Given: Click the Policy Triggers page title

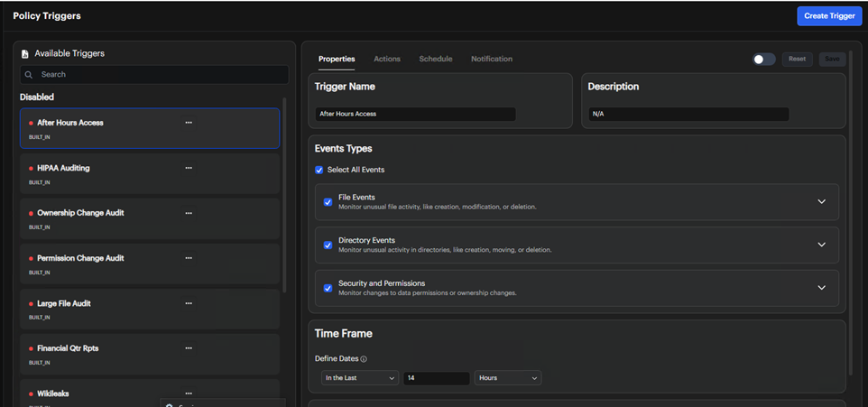Looking at the screenshot, I should [x=47, y=16].
